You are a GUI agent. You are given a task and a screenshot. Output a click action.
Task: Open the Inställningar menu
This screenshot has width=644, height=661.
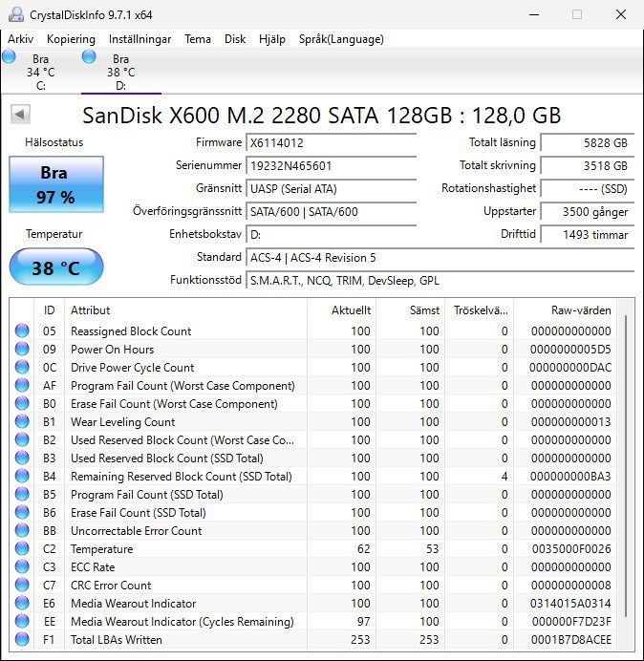coord(140,39)
